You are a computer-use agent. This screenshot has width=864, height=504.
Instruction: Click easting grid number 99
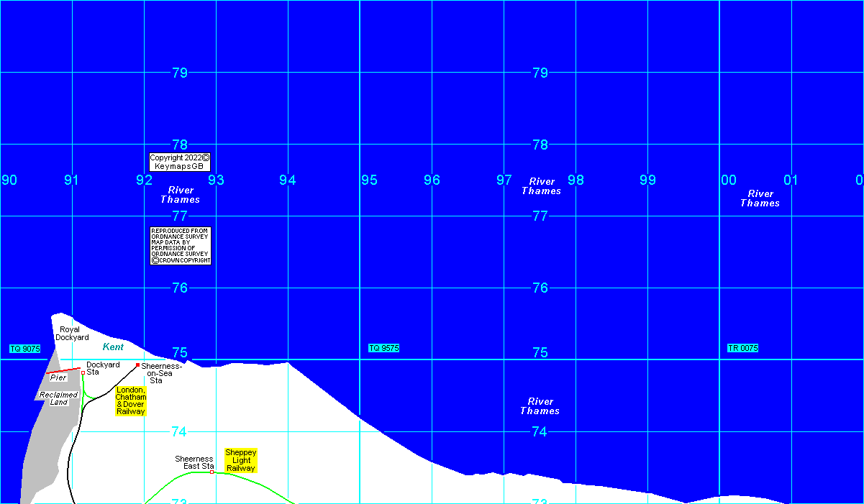647,180
